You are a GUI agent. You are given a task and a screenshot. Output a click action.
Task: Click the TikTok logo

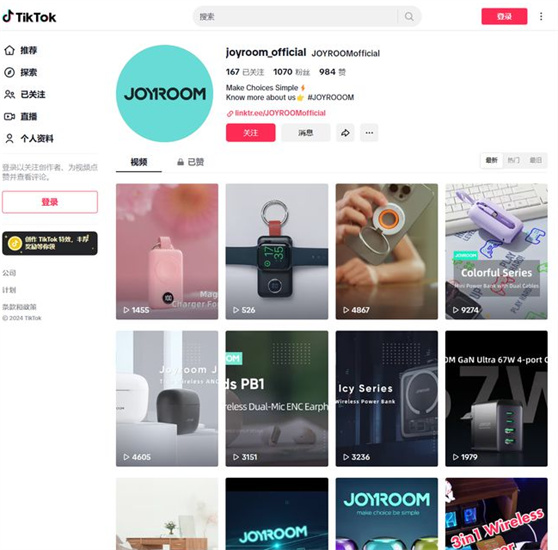(29, 16)
